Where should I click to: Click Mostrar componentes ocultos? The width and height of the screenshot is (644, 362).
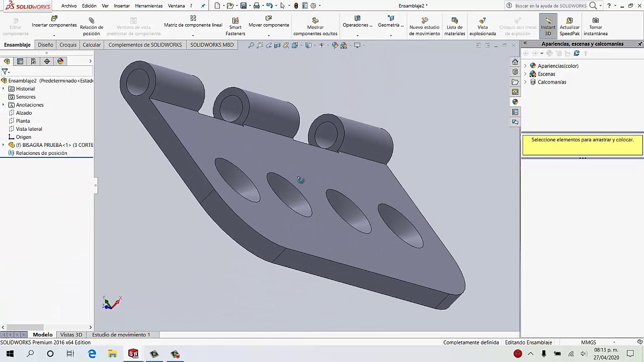click(x=315, y=27)
